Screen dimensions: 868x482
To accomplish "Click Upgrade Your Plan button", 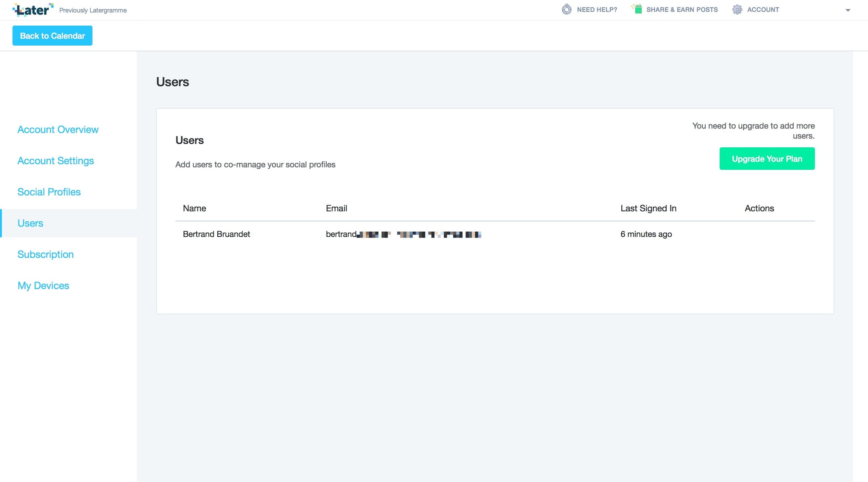I will point(767,158).
